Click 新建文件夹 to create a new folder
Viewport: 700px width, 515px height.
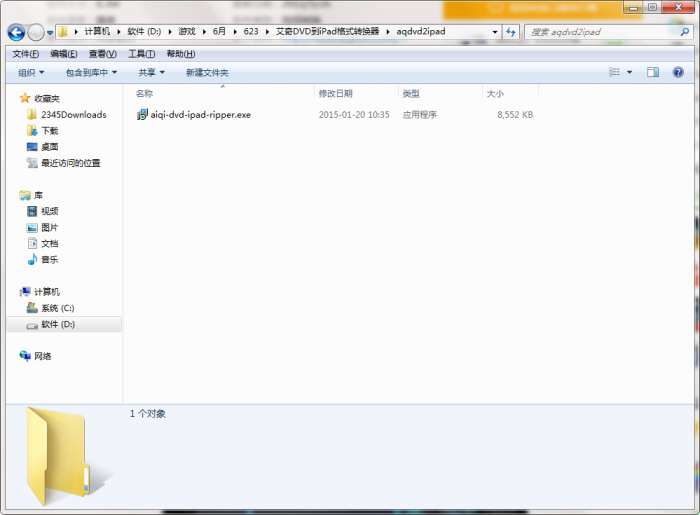207,72
